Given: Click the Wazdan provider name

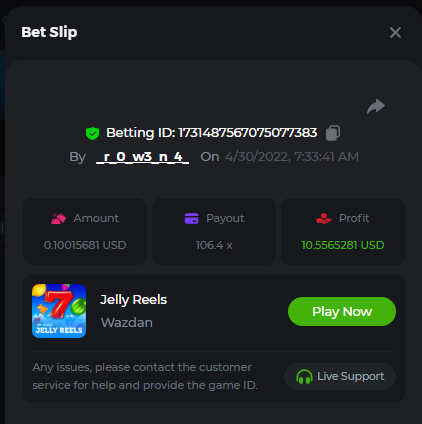Looking at the screenshot, I should (x=127, y=323).
